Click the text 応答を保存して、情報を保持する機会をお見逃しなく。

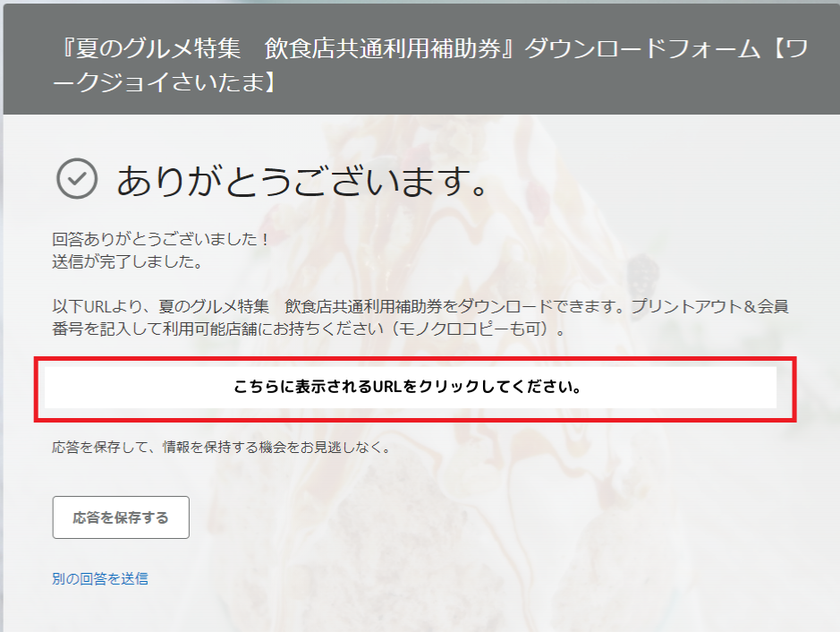(223, 447)
